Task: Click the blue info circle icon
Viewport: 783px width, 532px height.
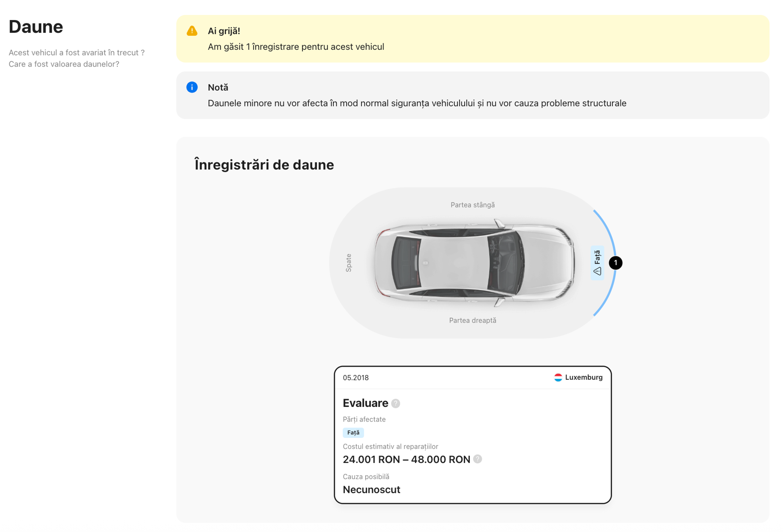Action: [192, 87]
